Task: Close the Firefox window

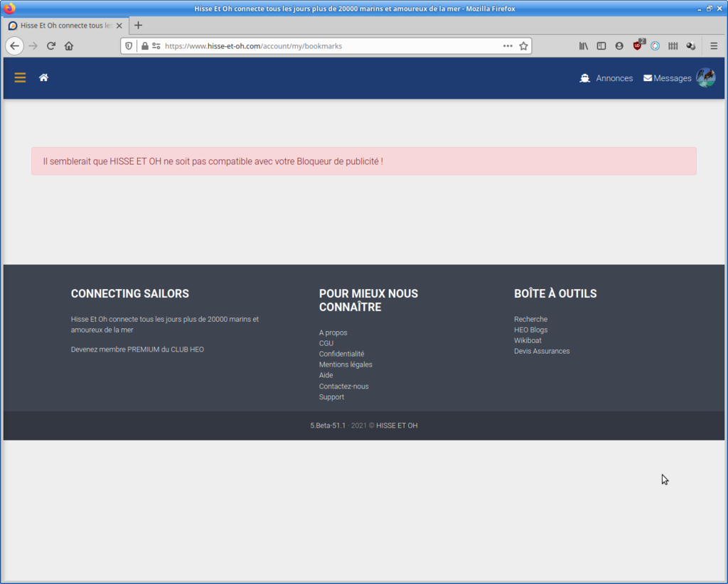Action: coord(719,9)
